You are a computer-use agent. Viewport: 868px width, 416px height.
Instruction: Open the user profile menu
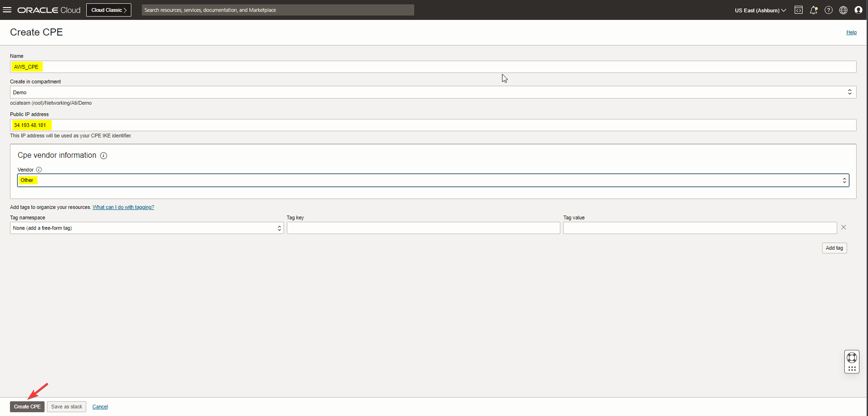coord(859,10)
